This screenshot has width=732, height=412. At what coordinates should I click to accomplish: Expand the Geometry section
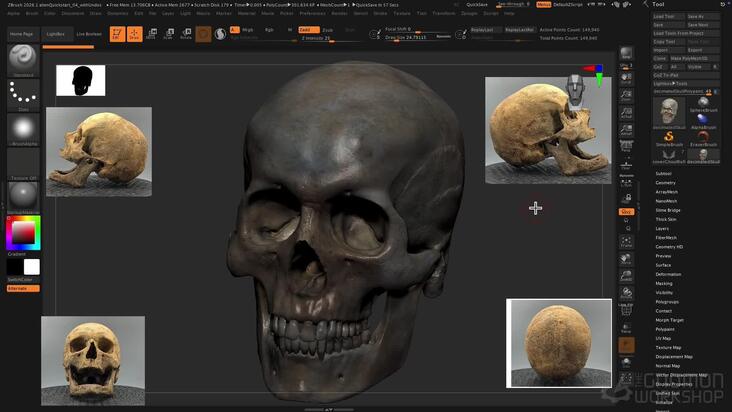tap(665, 183)
